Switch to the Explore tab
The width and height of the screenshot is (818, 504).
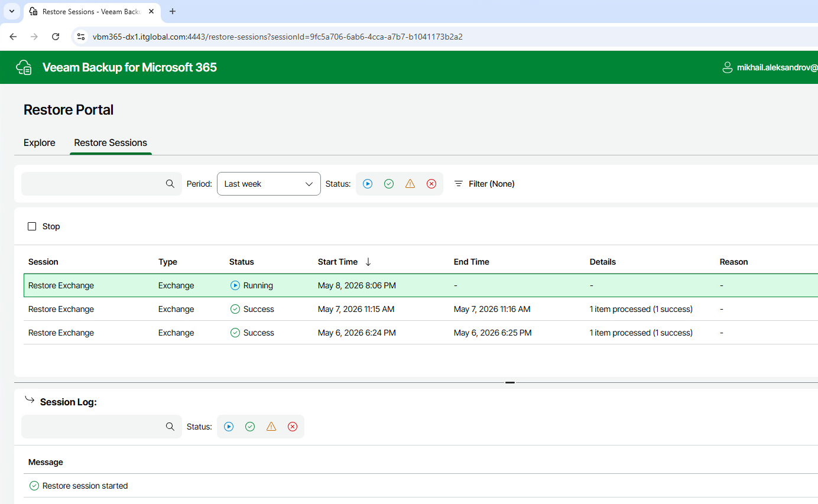coord(40,142)
